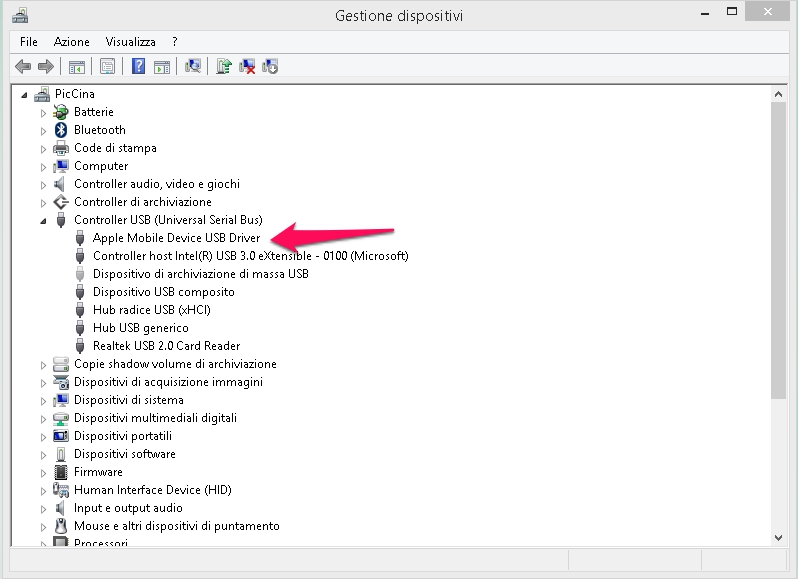
Task: Select Realtek USB 2.0 Card Reader entry
Action: (166, 346)
